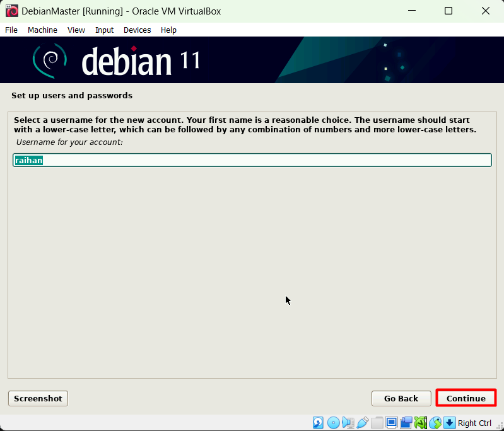Click the Continue button
This screenshot has width=504, height=431.
point(466,398)
